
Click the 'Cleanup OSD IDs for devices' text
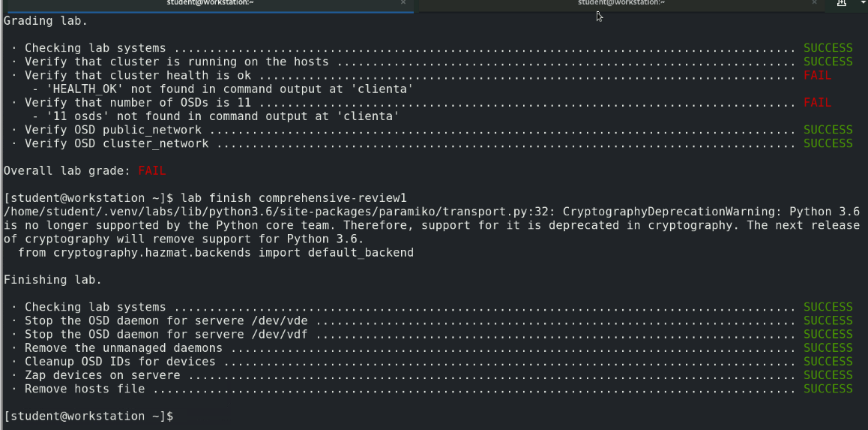click(120, 362)
